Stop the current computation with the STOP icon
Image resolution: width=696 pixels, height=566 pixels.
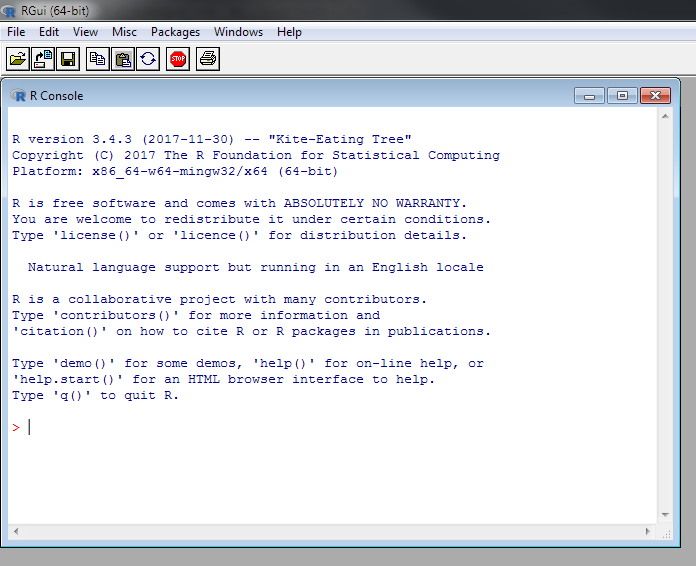(178, 59)
